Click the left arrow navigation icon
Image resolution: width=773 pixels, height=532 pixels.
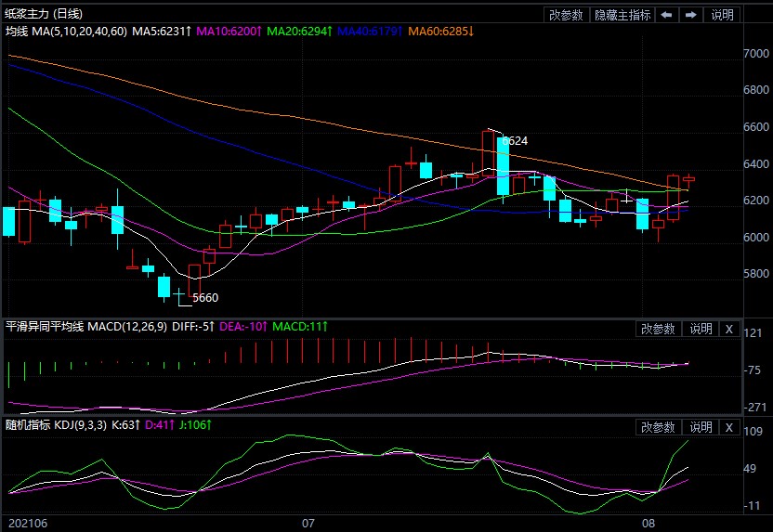pos(666,15)
